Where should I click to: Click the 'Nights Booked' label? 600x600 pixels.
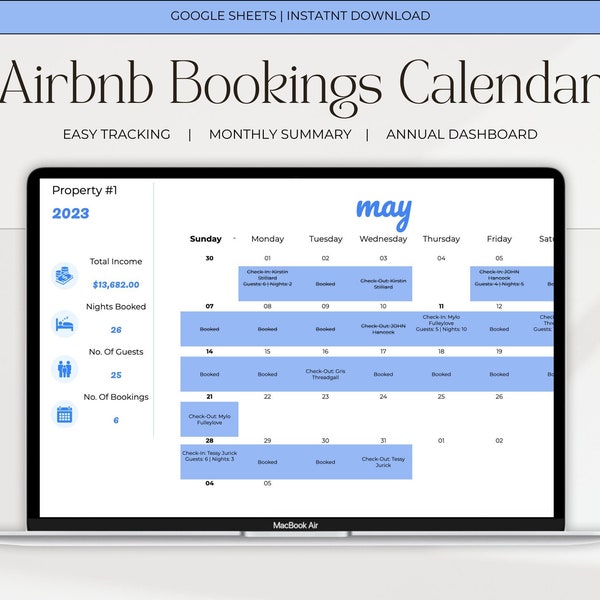(x=116, y=307)
